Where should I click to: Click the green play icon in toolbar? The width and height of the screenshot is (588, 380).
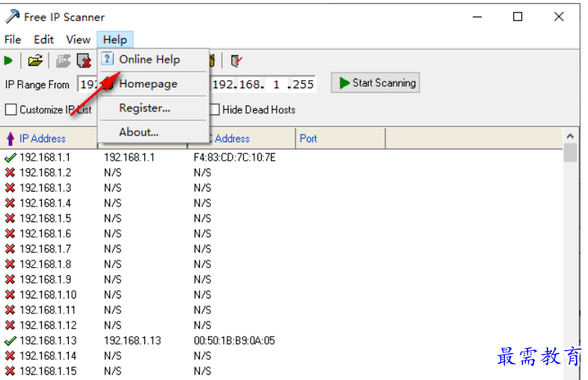[8, 61]
